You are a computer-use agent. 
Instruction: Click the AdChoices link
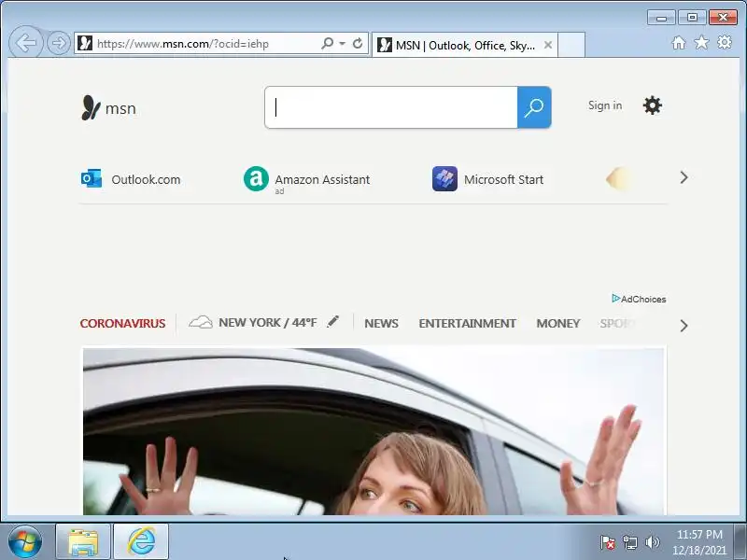[x=639, y=299]
